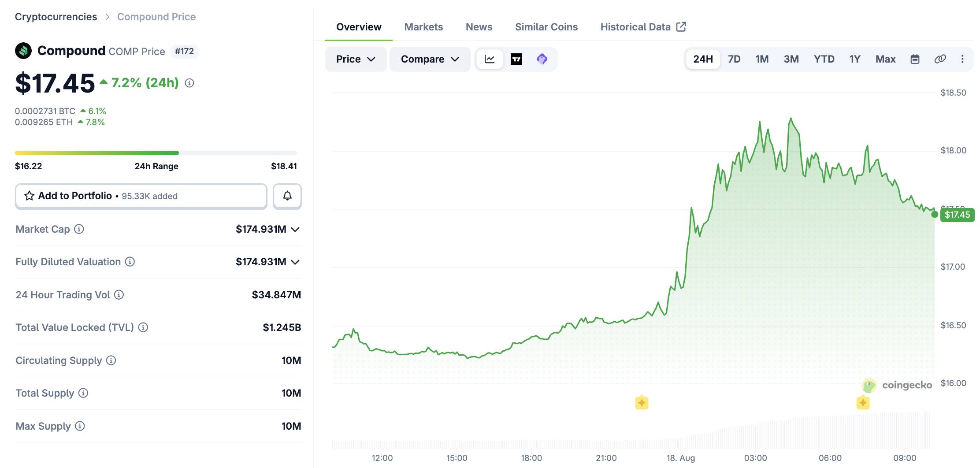Open the calendar date range picker
Viewport: 980px width, 468px height.
[915, 59]
